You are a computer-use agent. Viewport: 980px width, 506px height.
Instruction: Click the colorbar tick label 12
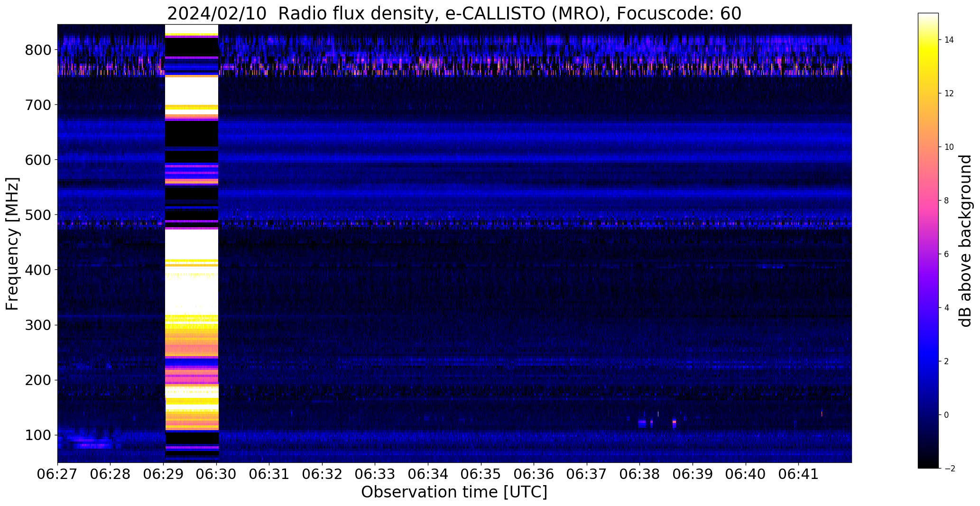coord(949,93)
